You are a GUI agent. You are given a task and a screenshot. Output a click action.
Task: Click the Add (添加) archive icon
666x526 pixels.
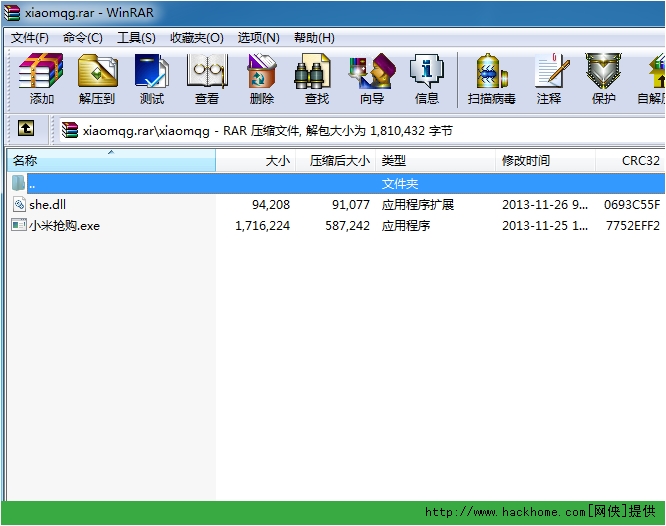(x=41, y=71)
